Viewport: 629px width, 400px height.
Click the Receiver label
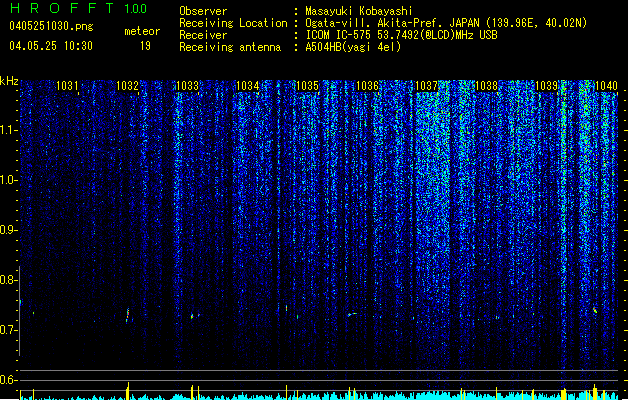pos(203,35)
